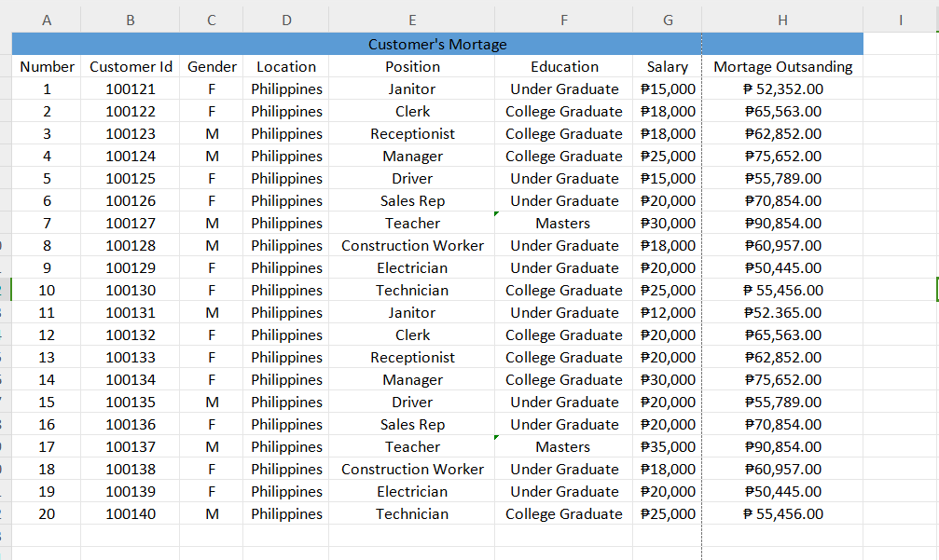Click Electrician position in row 9
Viewport: 939px width, 560px height.
(x=412, y=268)
